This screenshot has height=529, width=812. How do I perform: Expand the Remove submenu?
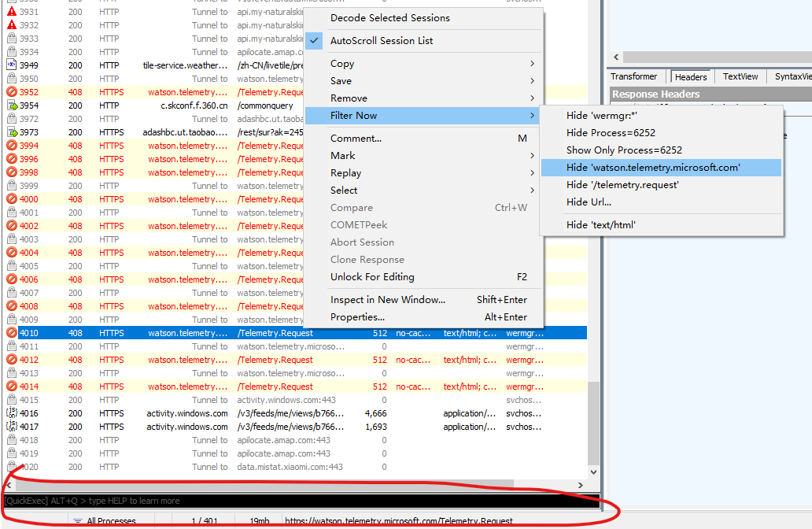tap(423, 98)
